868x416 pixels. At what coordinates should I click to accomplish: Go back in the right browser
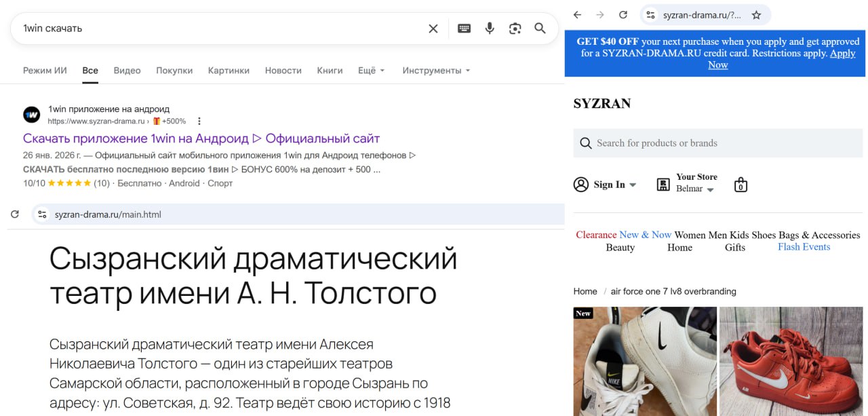coord(577,15)
